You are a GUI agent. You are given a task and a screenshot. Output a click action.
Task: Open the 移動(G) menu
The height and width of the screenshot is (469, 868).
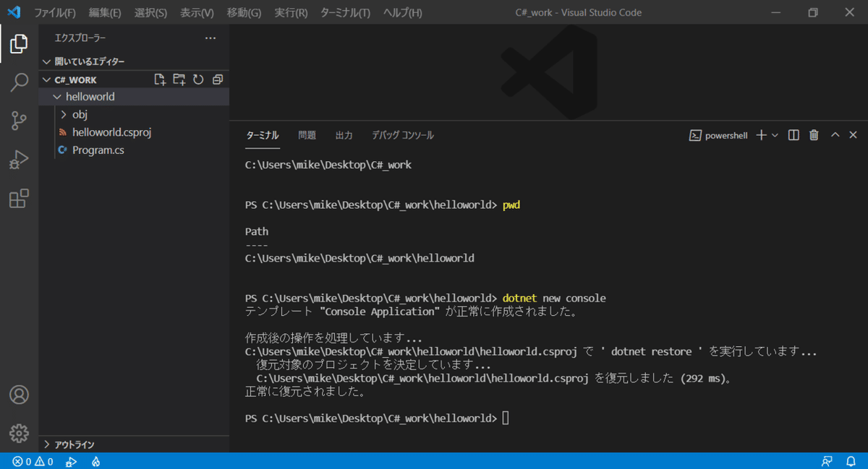(244, 13)
